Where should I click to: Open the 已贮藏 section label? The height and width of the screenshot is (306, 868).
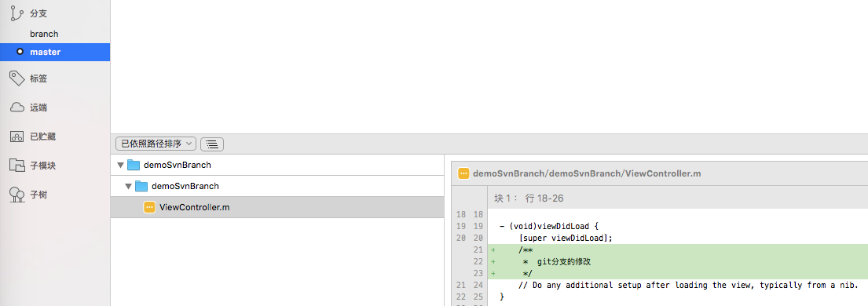coord(43,137)
